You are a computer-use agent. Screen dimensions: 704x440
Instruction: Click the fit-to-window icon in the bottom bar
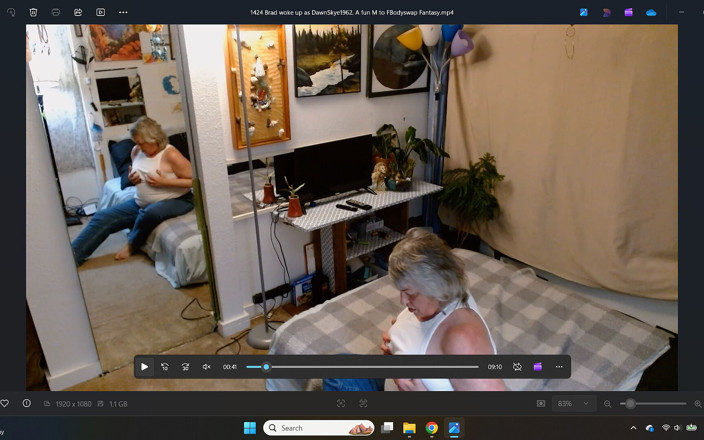tap(341, 404)
